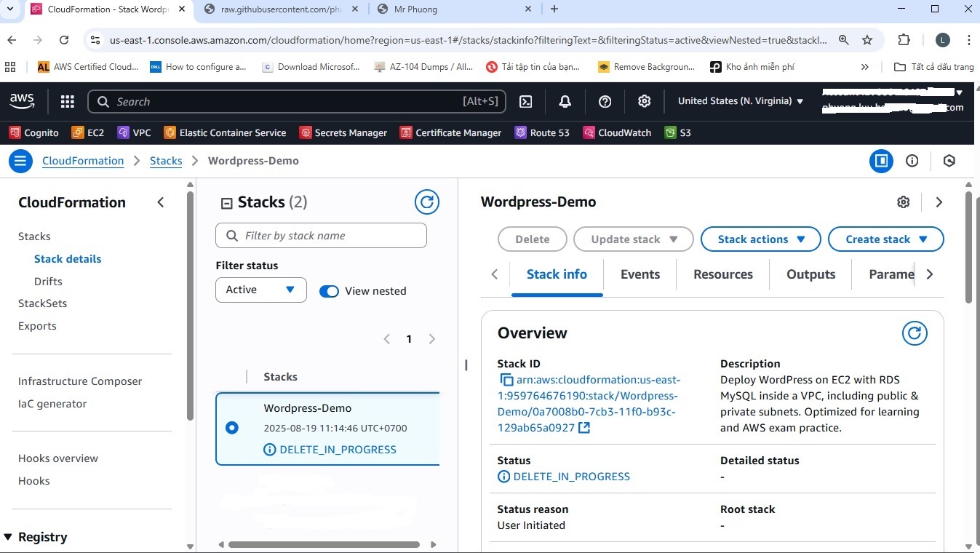Open the AWS services grid menu

point(67,102)
